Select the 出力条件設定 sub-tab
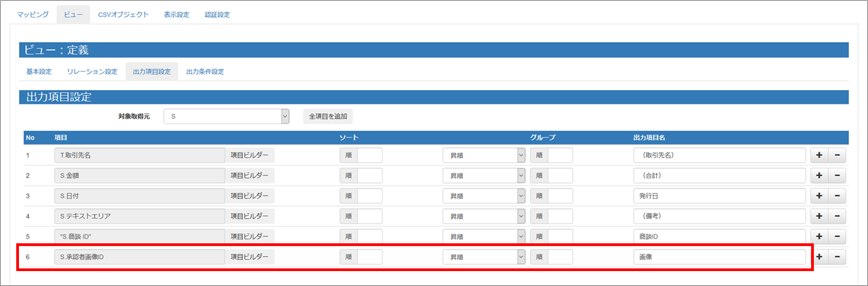The width and height of the screenshot is (868, 286). coord(204,71)
